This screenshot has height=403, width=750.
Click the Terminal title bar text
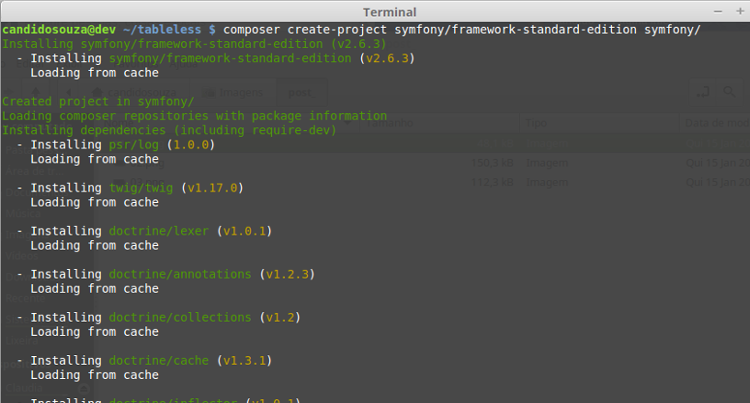tap(389, 12)
